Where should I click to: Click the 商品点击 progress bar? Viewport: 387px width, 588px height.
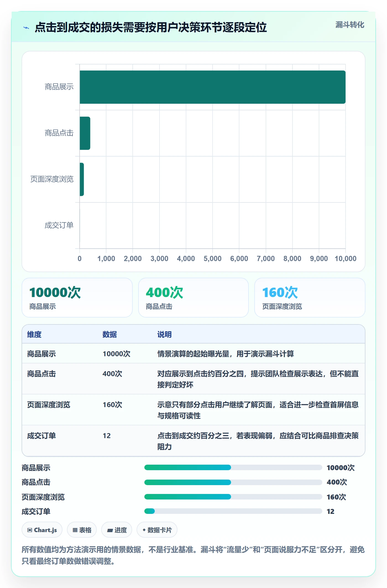(233, 482)
